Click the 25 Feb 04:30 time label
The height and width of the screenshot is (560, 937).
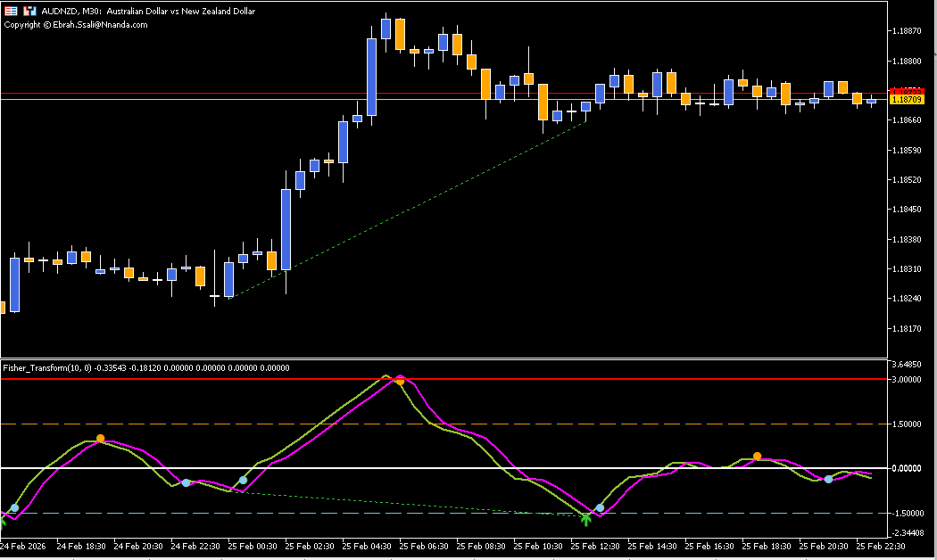[x=367, y=547]
